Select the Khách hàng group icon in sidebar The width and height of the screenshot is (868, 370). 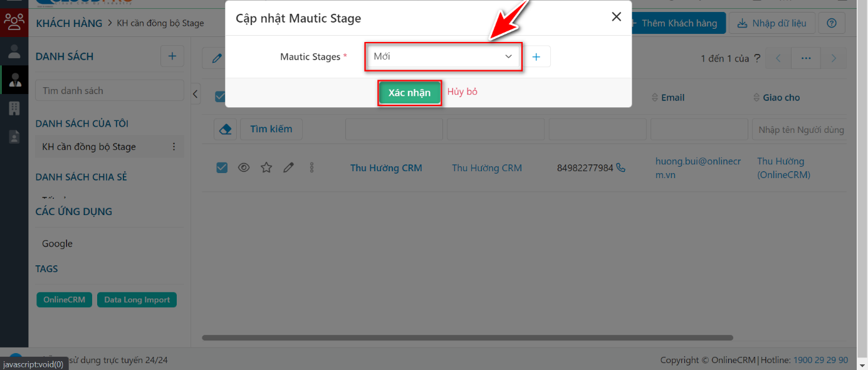pos(14,23)
